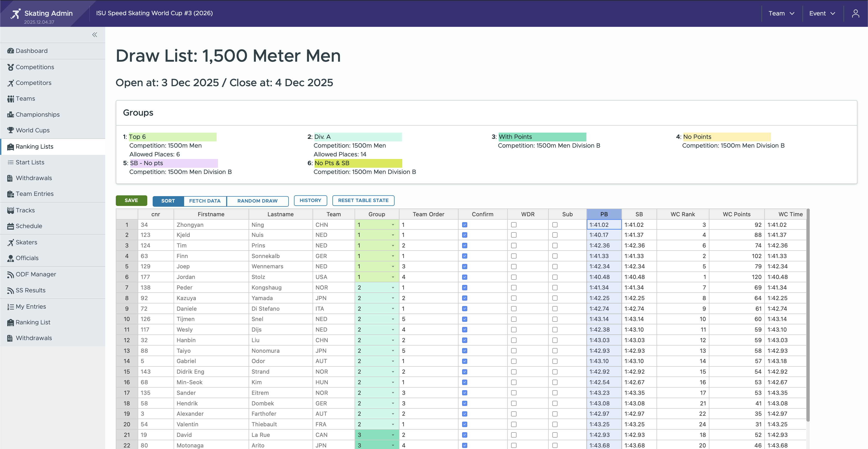This screenshot has width=868, height=449.
Task: Select Competitions in the sidebar
Action: (x=35, y=67)
